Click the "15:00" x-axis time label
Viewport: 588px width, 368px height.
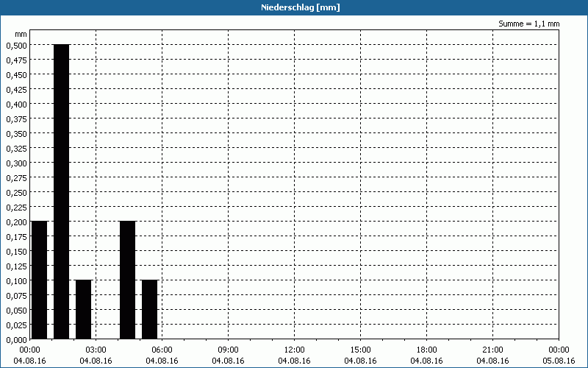tap(360, 350)
